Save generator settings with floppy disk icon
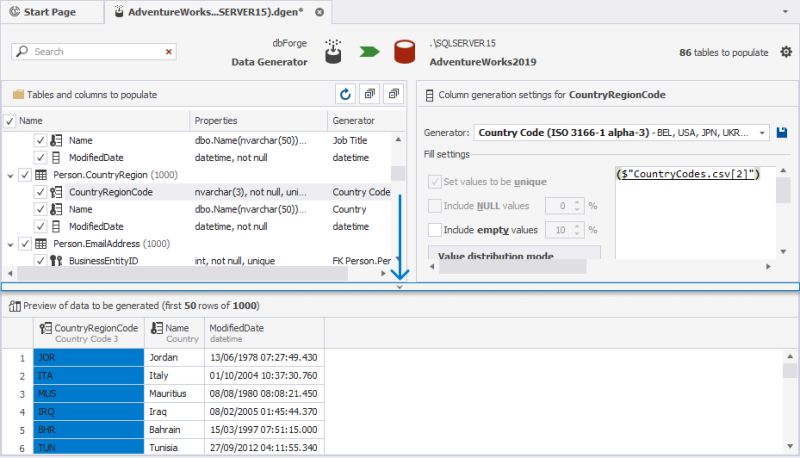This screenshot has height=458, width=800. click(x=782, y=133)
